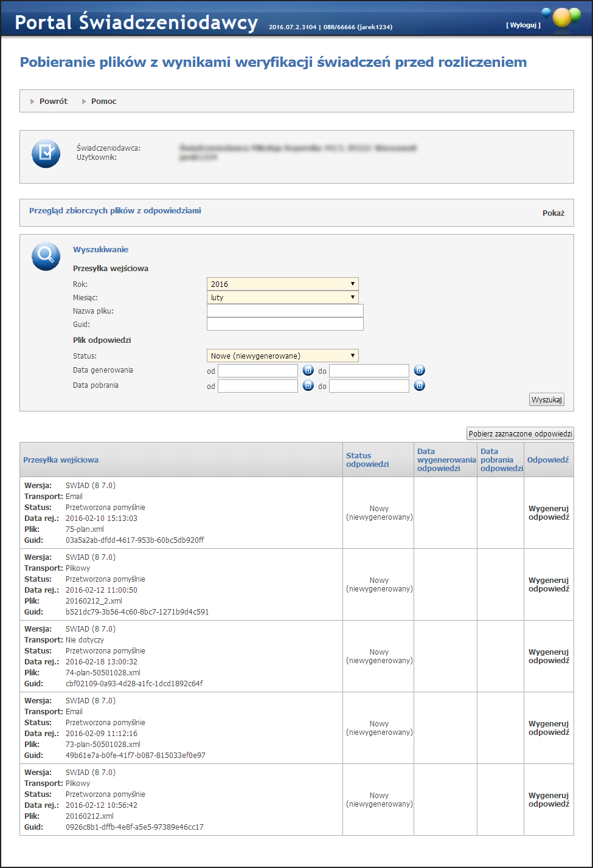This screenshot has height=868, width=593.
Task: Click Guid b521dc79-3b56-4c60-8bc7-1271b9d4c591
Action: click(x=137, y=612)
